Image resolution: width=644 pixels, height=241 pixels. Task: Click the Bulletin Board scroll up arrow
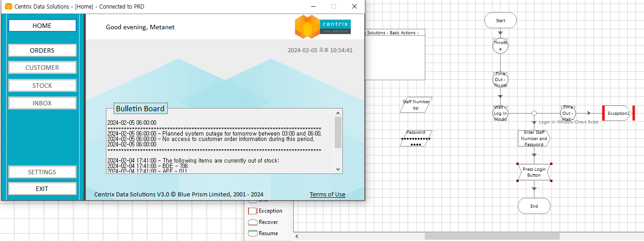click(338, 113)
